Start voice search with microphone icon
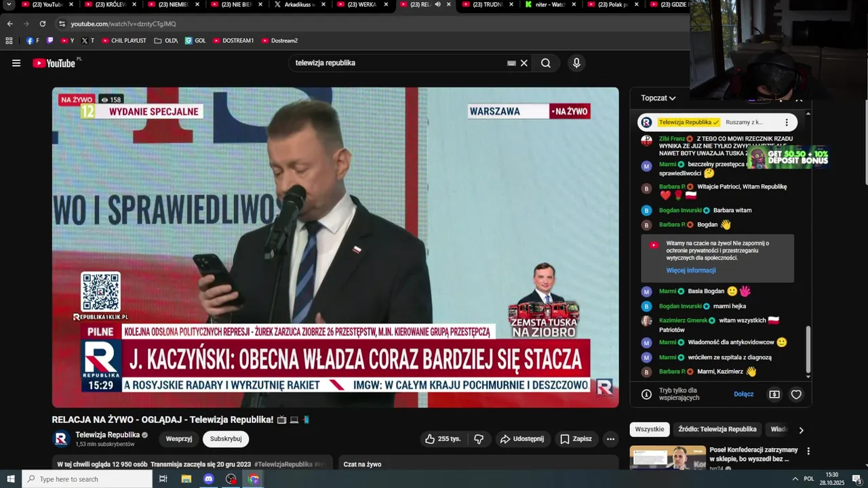868x488 pixels. [576, 63]
